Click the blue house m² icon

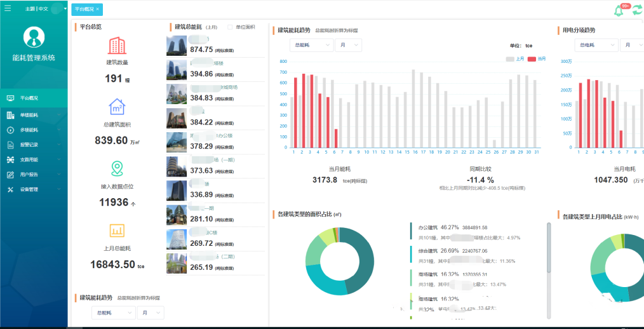[x=117, y=106]
